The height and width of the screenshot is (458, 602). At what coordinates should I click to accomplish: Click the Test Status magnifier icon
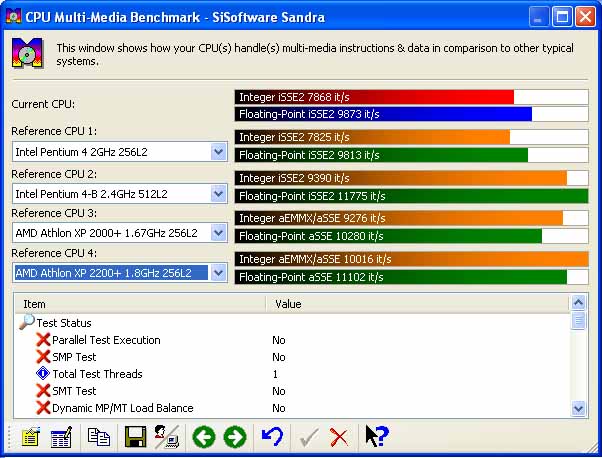click(x=27, y=322)
